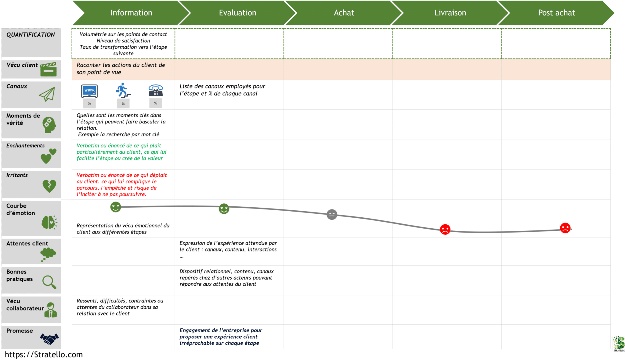Open the https://Stratello.com link
The image size is (625, 364).
coord(43,355)
